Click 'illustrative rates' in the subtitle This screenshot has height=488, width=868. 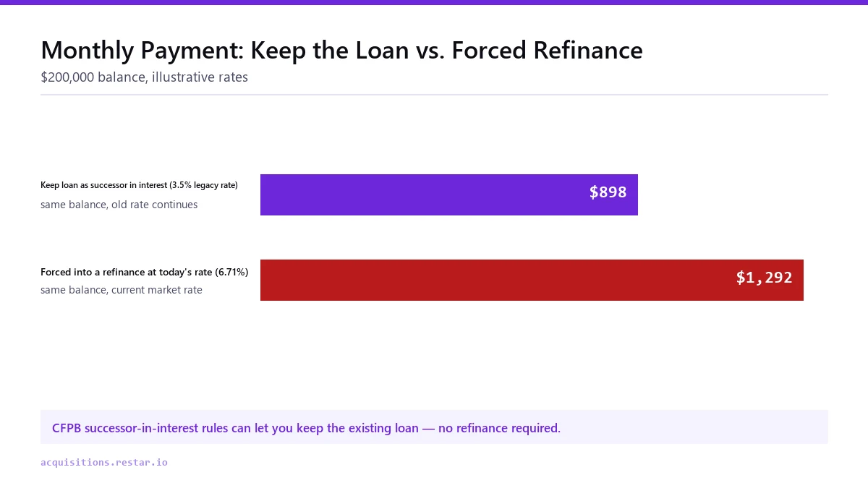tap(200, 77)
